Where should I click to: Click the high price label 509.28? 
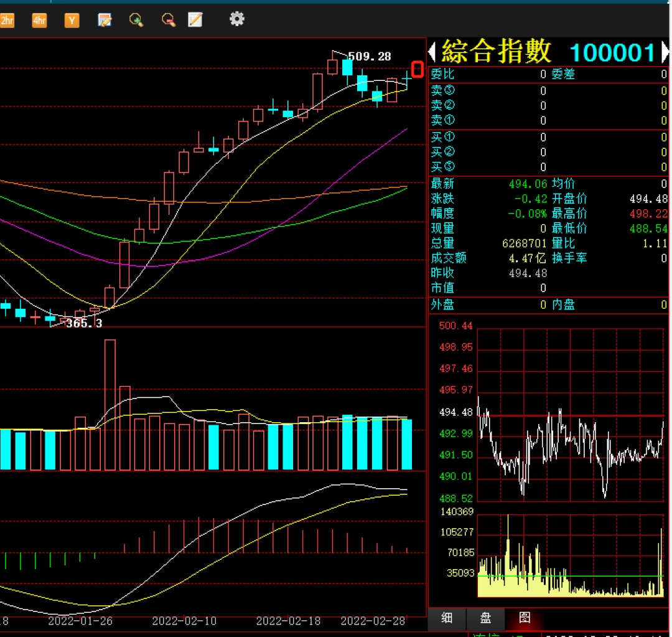370,56
